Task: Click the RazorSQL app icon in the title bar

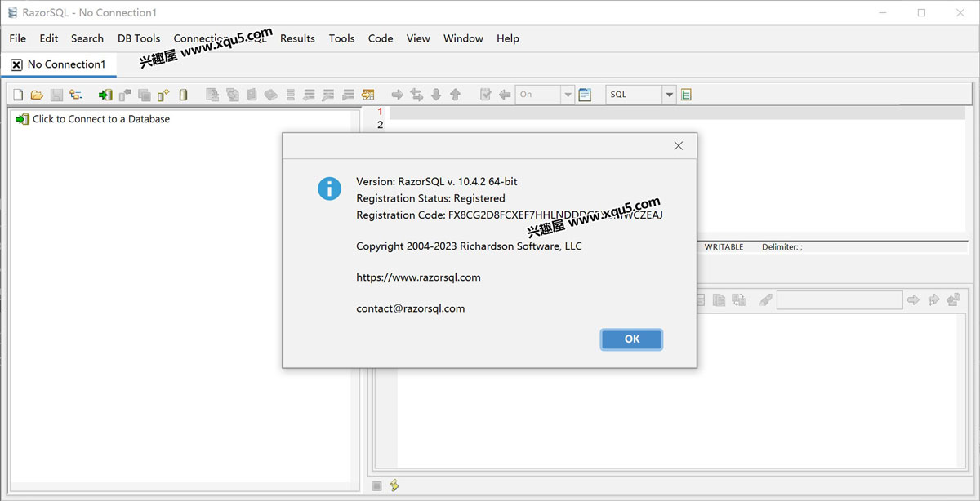Action: (x=12, y=13)
